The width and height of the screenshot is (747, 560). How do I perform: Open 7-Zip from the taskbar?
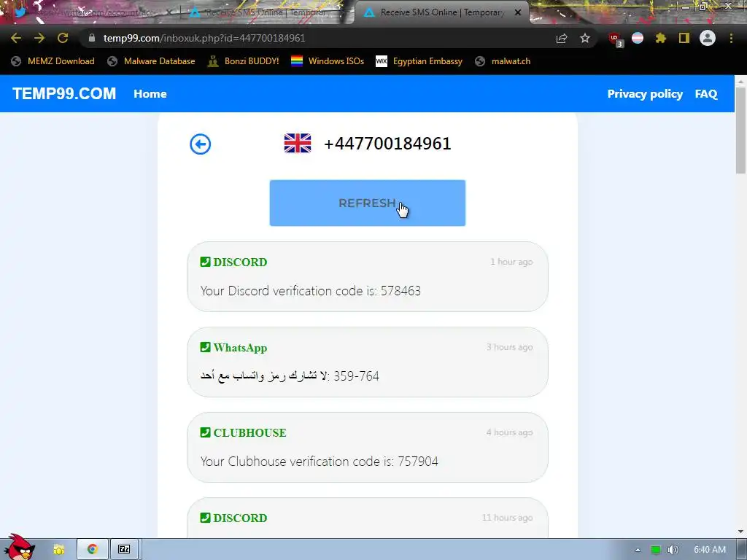[x=124, y=550]
